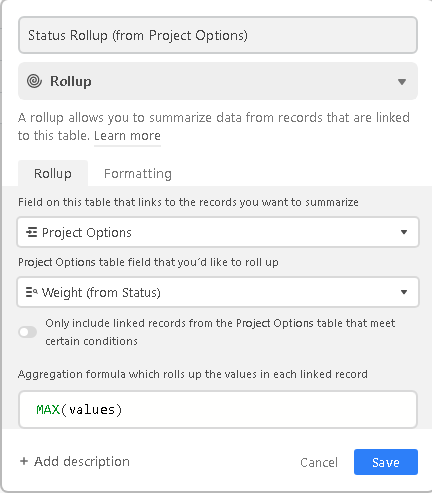Click the plus icon next to Add description
Screen dimensions: 432x493
click(24, 461)
